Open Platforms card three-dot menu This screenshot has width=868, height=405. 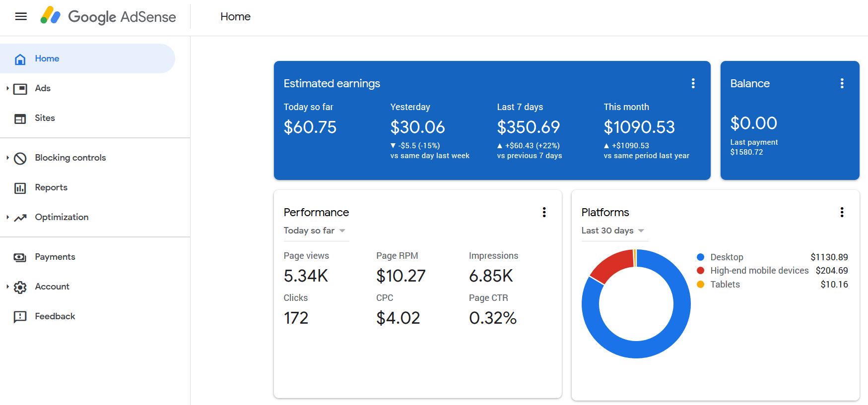pos(842,212)
